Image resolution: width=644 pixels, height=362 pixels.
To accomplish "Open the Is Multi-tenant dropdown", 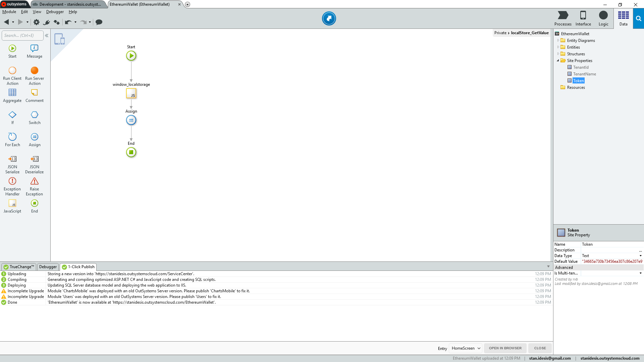I will click(x=640, y=273).
